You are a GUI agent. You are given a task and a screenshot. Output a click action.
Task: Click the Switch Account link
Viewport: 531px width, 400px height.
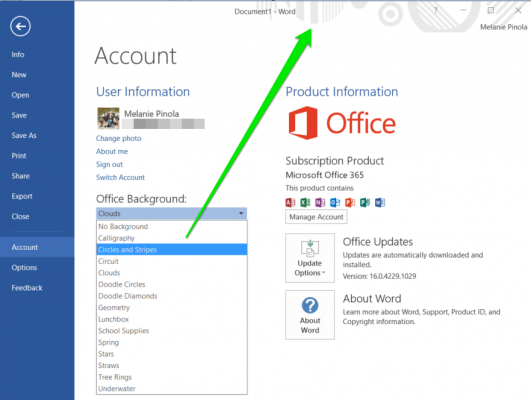coord(120,177)
